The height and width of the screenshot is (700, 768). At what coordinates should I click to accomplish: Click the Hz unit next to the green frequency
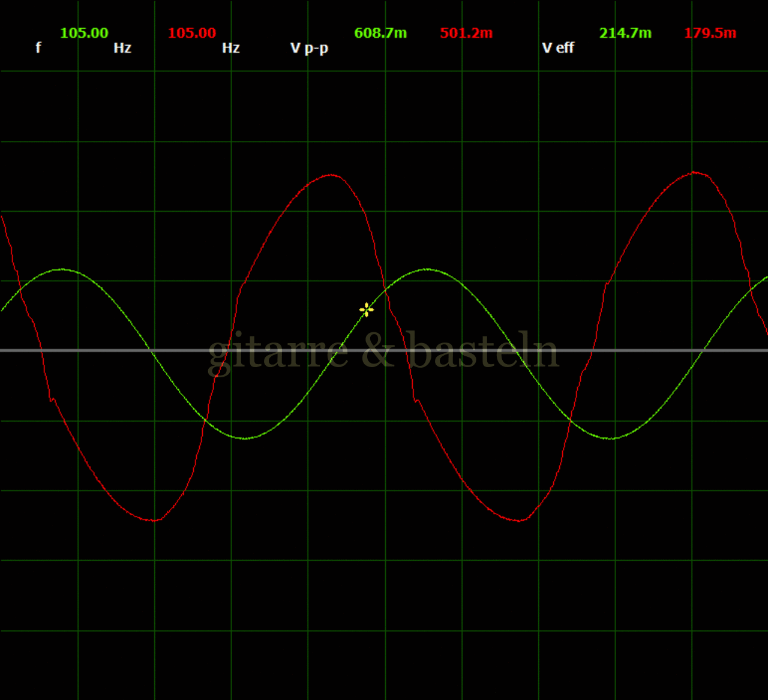(122, 48)
